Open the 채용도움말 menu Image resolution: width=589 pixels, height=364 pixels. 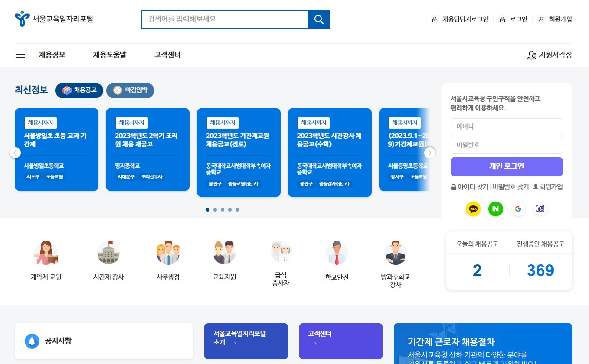(110, 55)
